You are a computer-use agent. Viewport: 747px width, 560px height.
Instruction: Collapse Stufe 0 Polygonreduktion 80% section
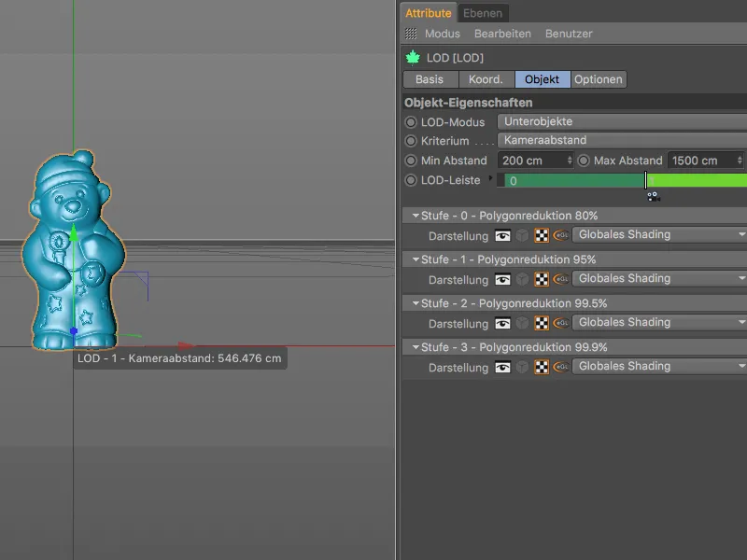(x=416, y=216)
